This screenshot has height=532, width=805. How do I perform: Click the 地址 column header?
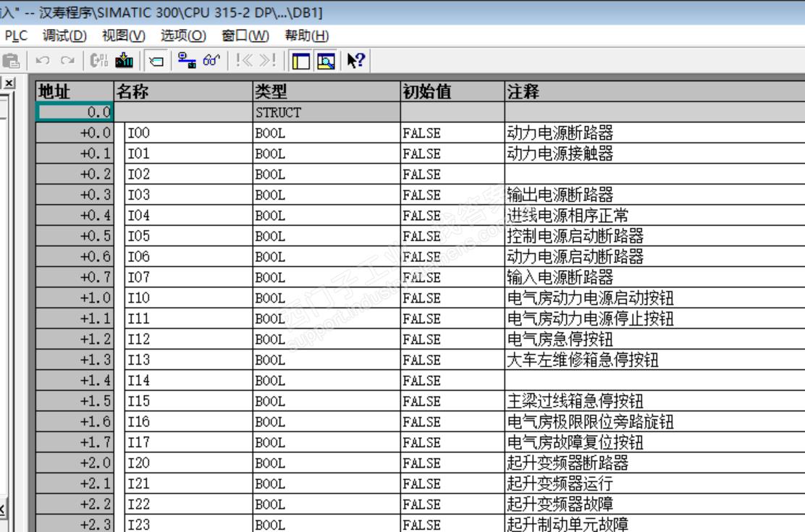[x=75, y=91]
